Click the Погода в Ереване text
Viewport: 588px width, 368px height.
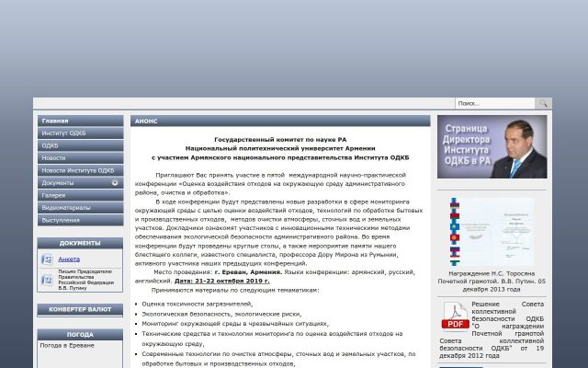pos(67,346)
